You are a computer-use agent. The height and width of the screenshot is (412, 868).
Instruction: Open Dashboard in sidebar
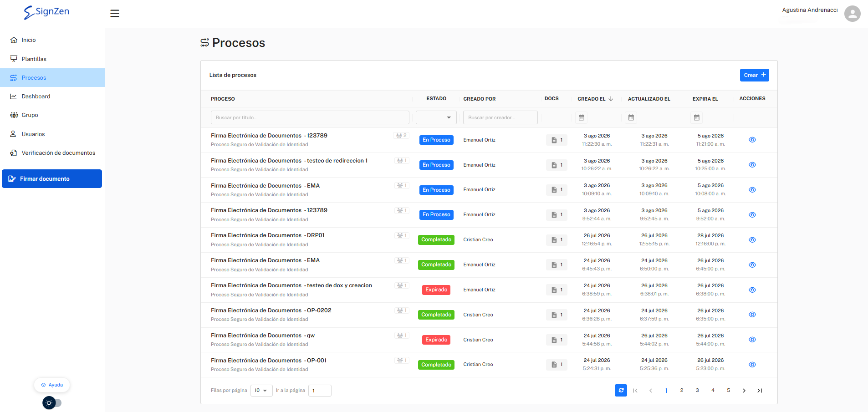pos(52,97)
